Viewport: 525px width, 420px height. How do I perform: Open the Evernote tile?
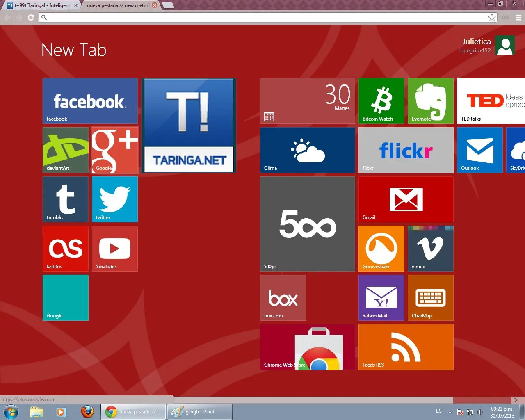(431, 101)
